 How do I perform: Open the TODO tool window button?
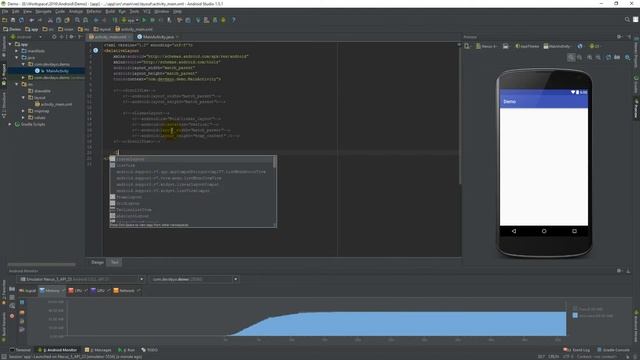149,350
